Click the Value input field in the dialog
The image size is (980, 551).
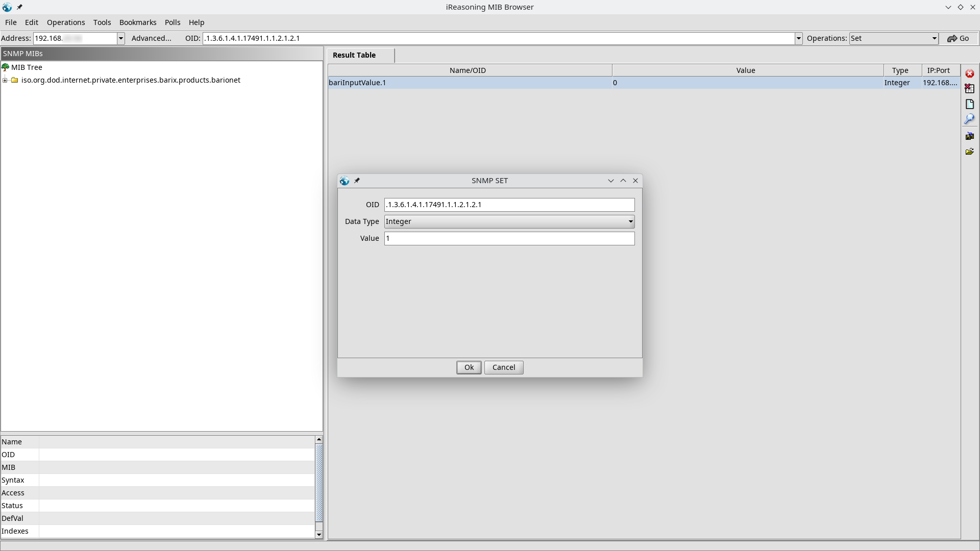tap(509, 238)
